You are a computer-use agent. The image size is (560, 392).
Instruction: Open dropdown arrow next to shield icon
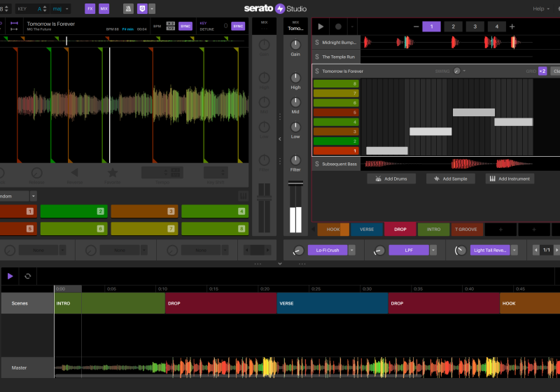point(152,8)
